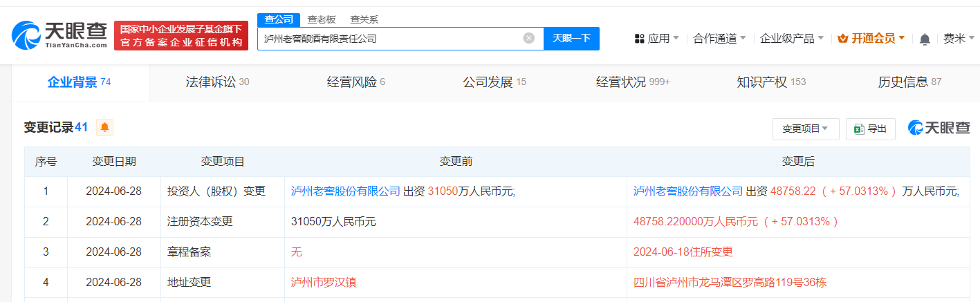Open the 变更项目 filter dropdown
This screenshot has height=302, width=980.
(806, 129)
